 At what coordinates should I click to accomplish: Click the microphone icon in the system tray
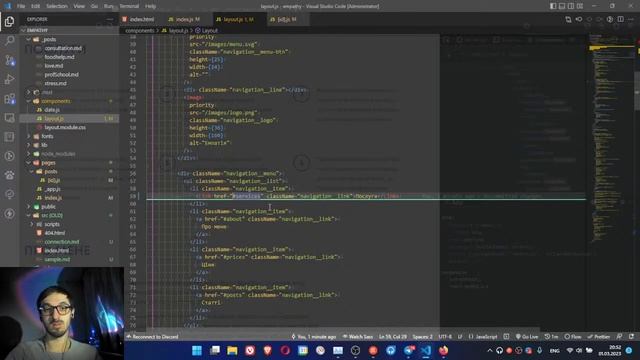tap(539, 351)
